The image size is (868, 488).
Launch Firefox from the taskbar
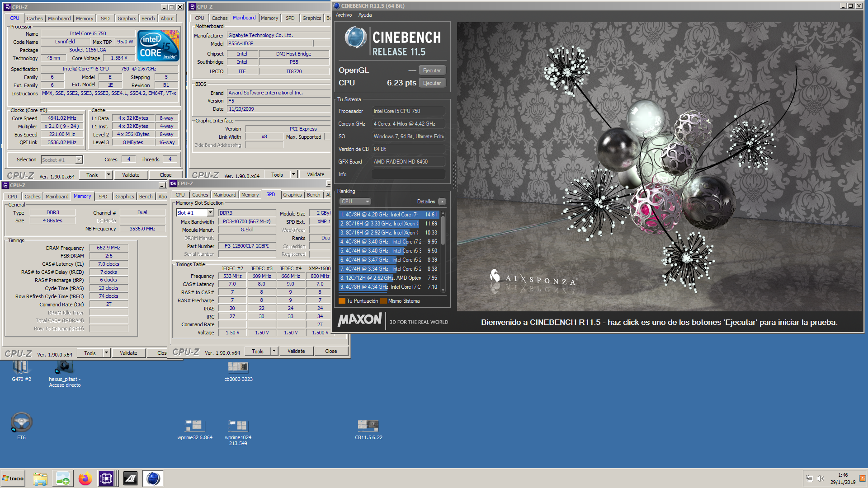tap(85, 479)
